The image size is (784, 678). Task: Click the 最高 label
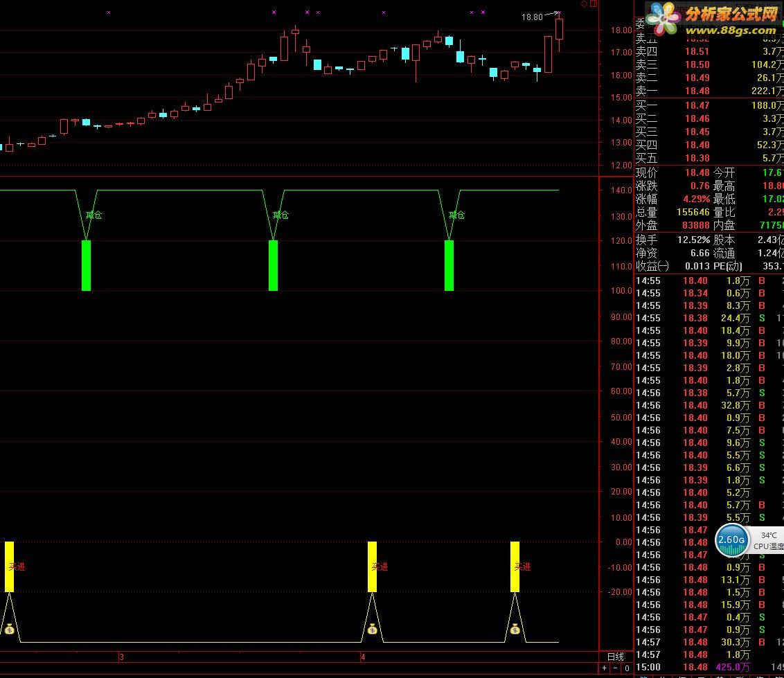[724, 186]
